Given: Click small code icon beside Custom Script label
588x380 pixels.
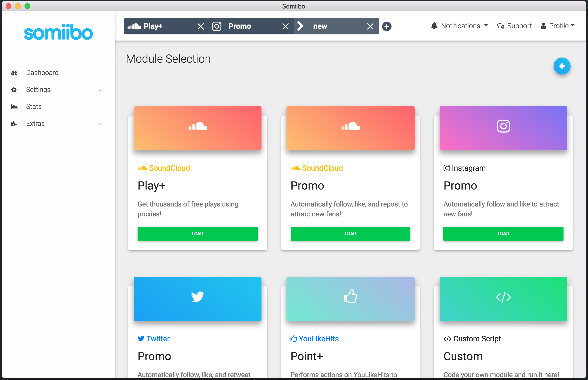Looking at the screenshot, I should tap(447, 339).
